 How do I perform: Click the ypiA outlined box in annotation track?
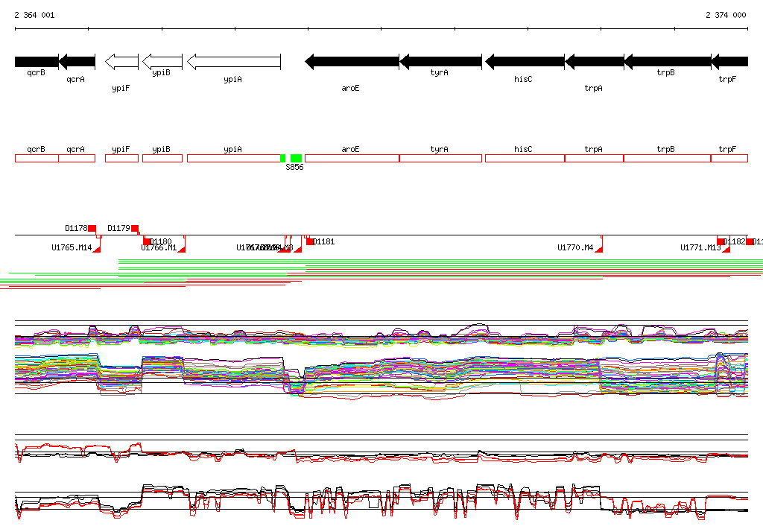233,158
